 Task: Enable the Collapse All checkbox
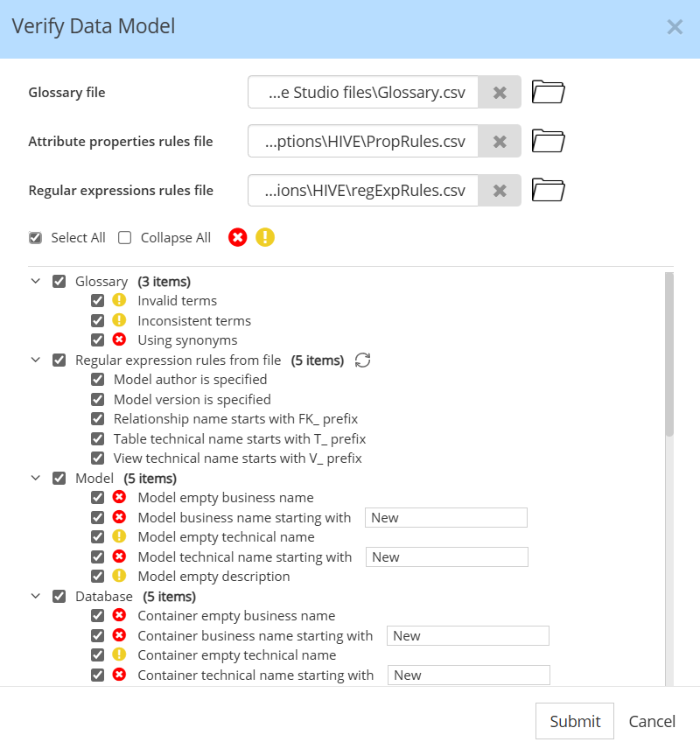pos(125,237)
